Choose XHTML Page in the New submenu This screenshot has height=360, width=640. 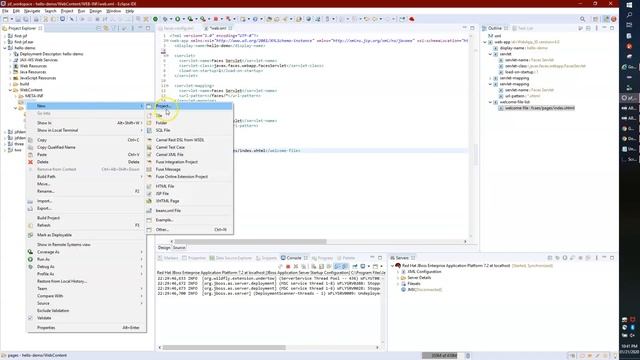coord(189,201)
